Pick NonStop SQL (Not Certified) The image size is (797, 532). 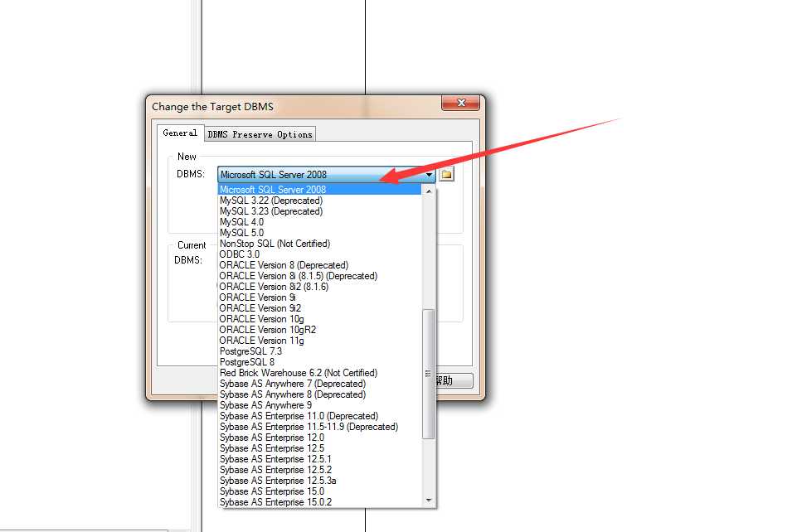click(320, 244)
